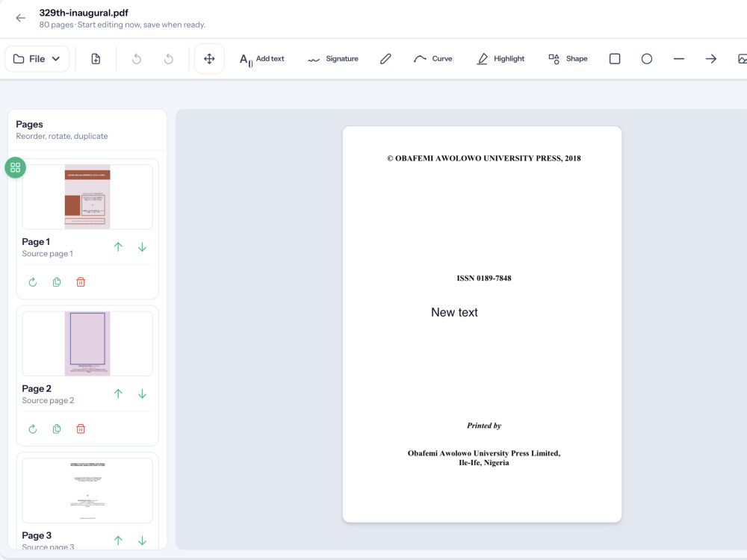747x560 pixels.
Task: Click the 'ISSN 0189-7848' text
Action: 484,278
